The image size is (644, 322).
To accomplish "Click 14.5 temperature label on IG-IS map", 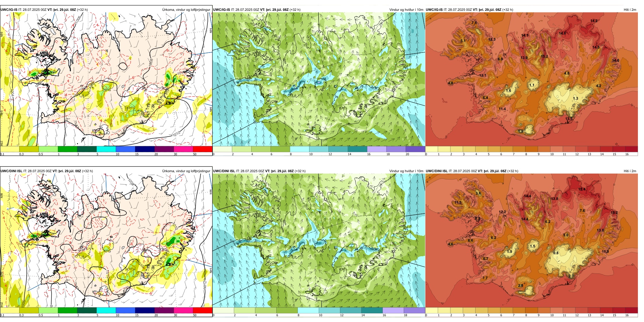I will pos(596,47).
